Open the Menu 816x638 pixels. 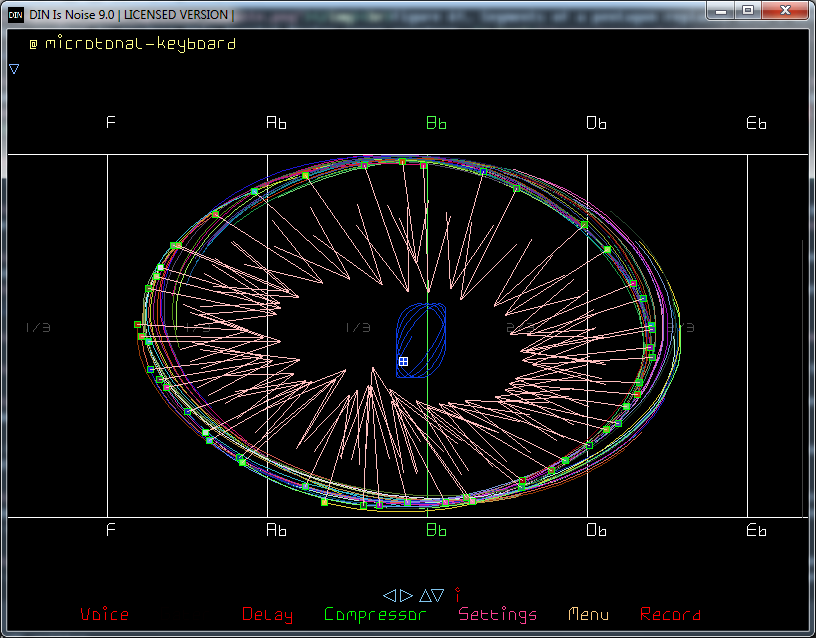click(x=588, y=614)
